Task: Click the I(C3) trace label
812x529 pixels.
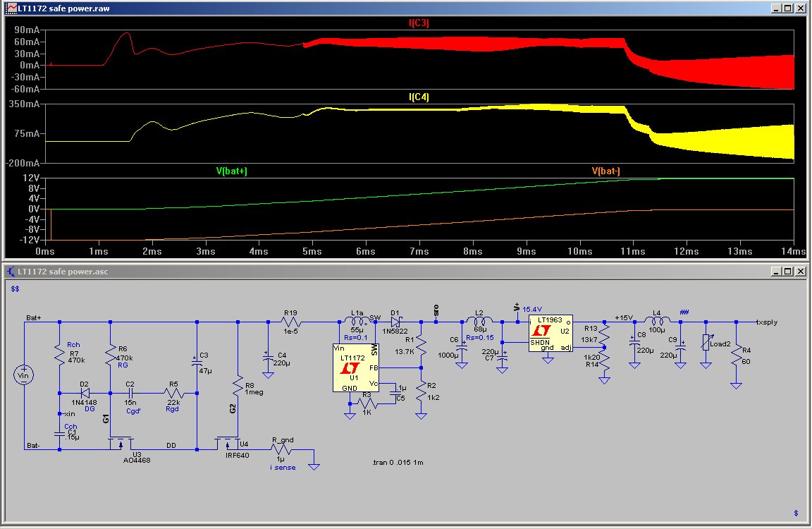Action: [x=419, y=23]
